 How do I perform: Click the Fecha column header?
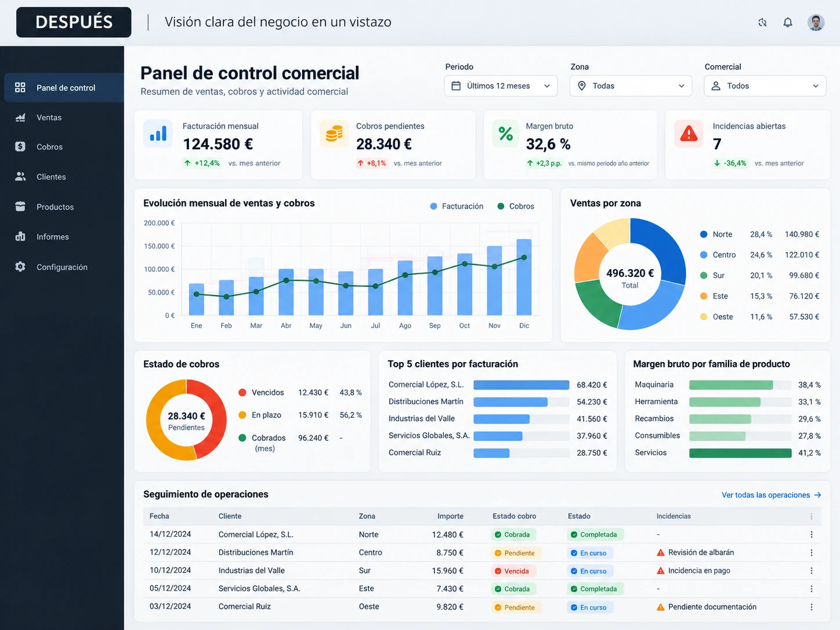(159, 516)
